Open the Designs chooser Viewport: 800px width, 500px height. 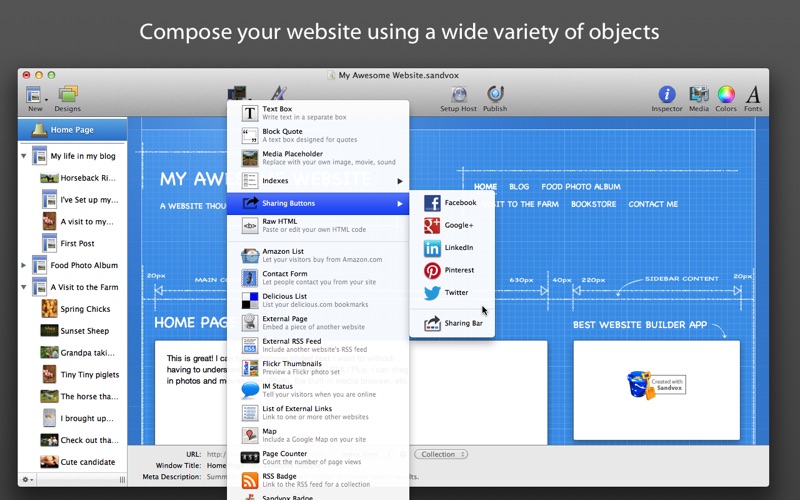click(68, 97)
